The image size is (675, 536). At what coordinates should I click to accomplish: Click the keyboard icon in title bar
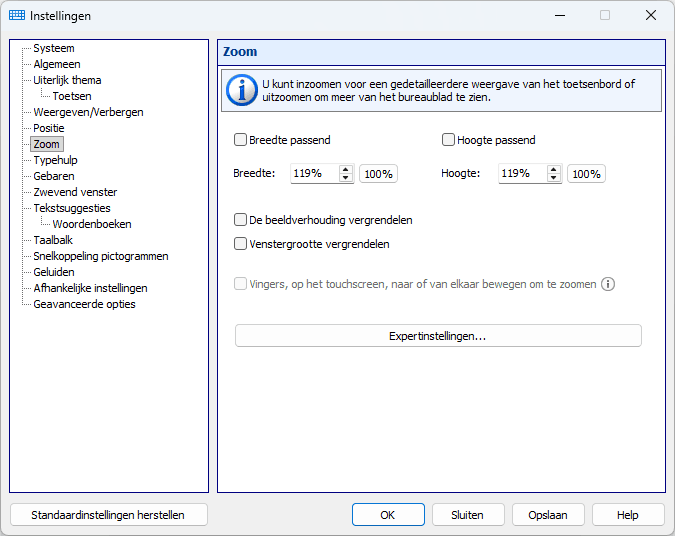click(x=17, y=15)
